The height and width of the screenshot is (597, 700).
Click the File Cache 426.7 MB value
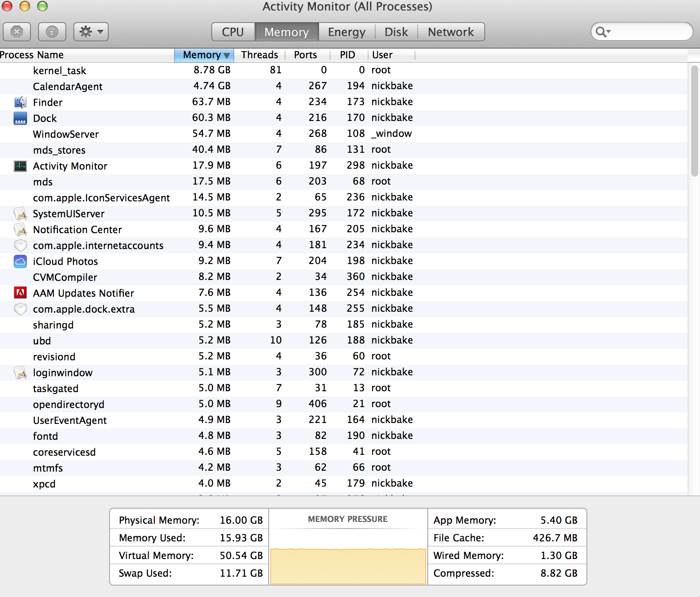click(555, 538)
